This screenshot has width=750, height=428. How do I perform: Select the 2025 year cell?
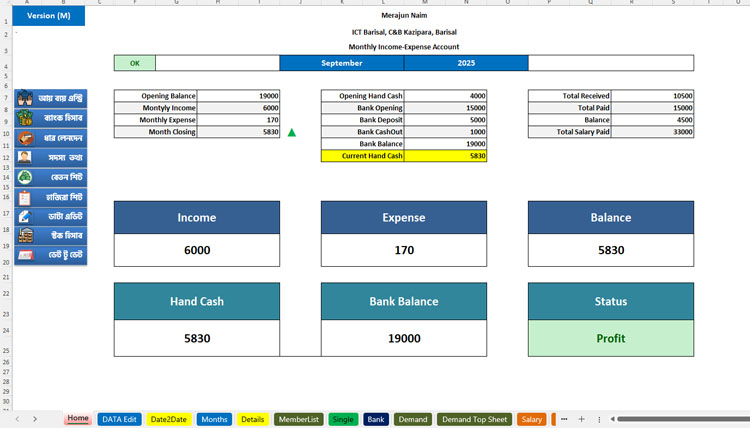point(466,63)
